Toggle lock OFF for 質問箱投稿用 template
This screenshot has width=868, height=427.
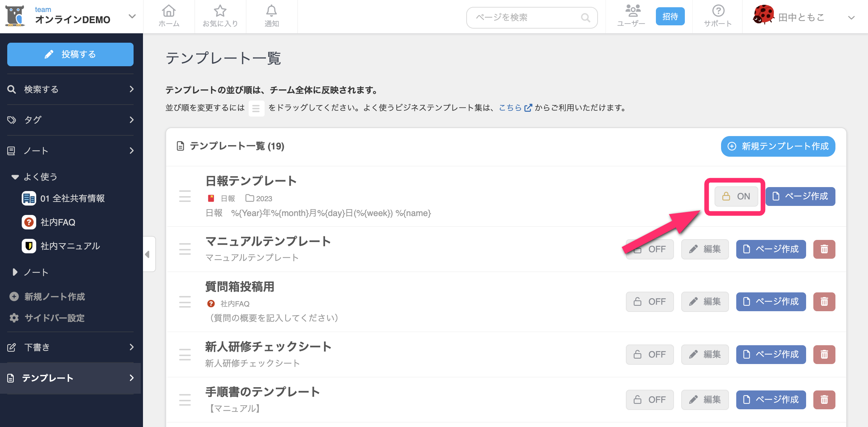tap(650, 302)
